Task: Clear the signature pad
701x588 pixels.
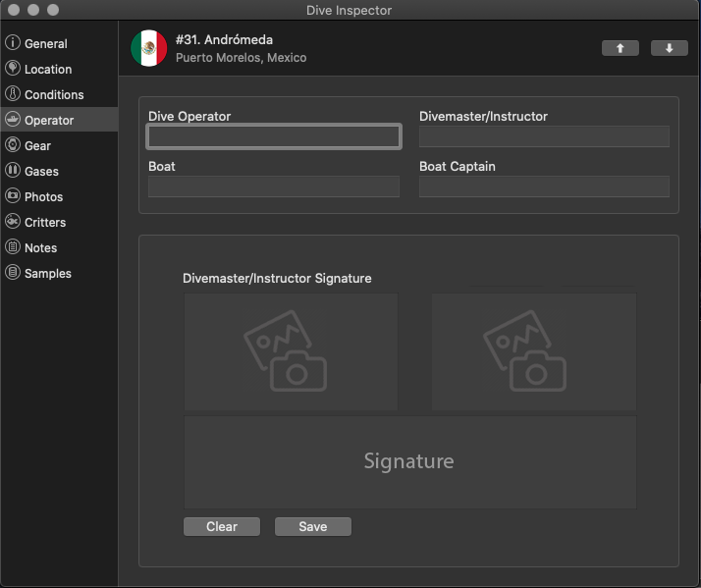Action: [222, 527]
